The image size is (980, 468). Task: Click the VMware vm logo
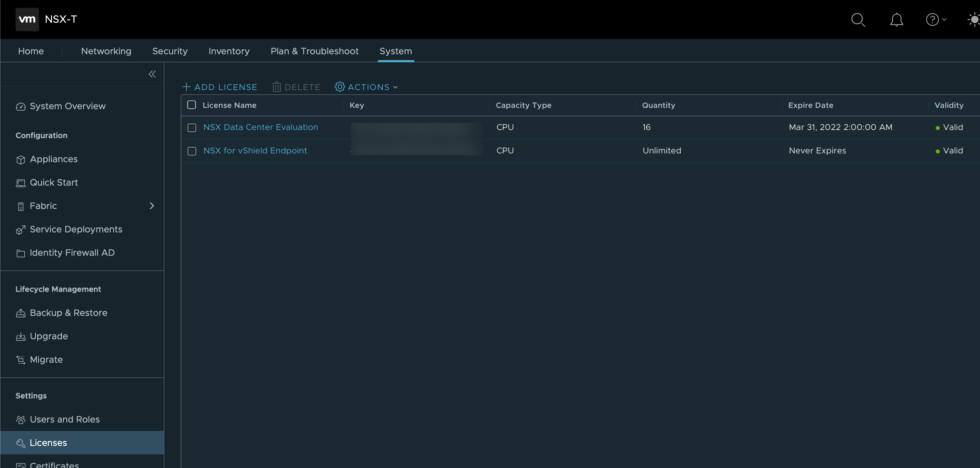point(27,19)
